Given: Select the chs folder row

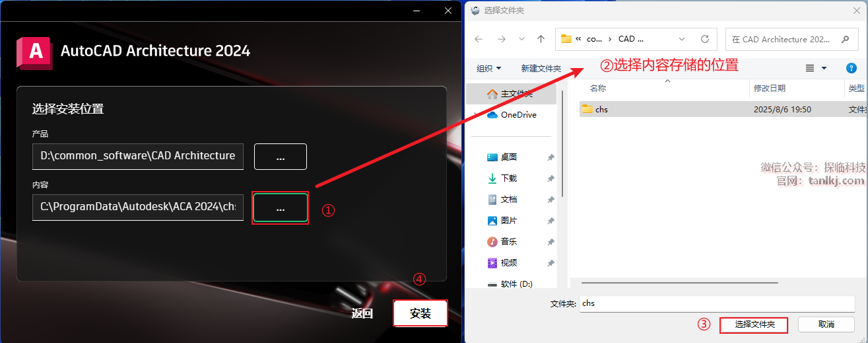Looking at the screenshot, I should (x=722, y=109).
